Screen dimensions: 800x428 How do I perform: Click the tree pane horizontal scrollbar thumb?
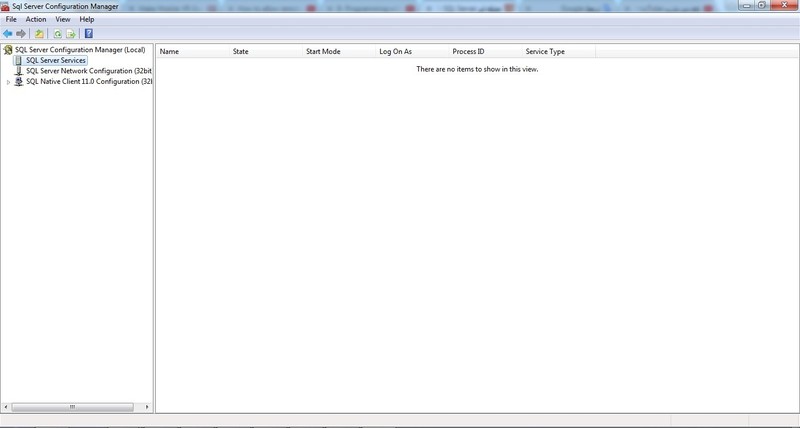(72, 407)
